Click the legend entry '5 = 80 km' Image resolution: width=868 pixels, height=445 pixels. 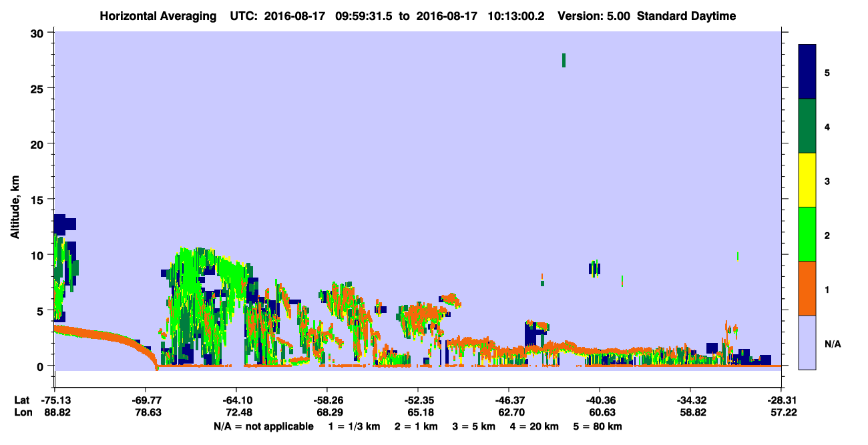click(x=598, y=426)
